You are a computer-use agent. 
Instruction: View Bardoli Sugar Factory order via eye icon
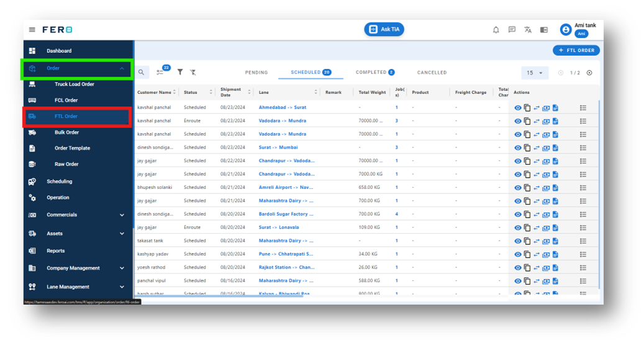[x=518, y=214]
